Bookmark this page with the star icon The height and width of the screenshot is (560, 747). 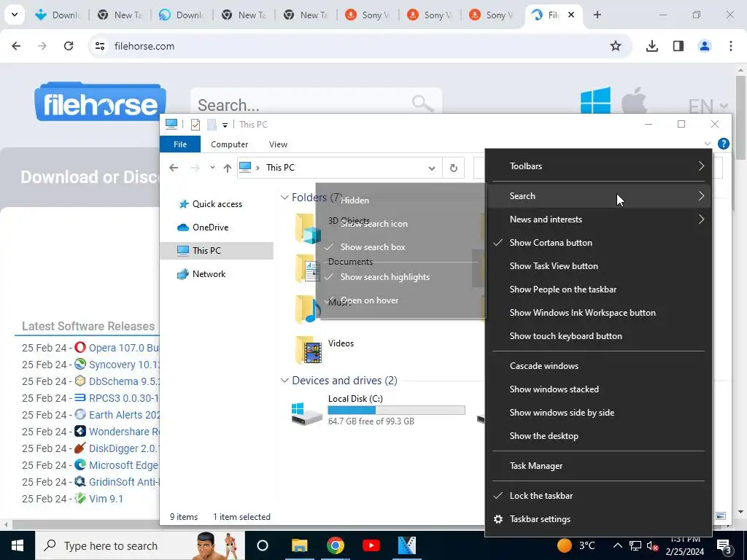click(616, 46)
